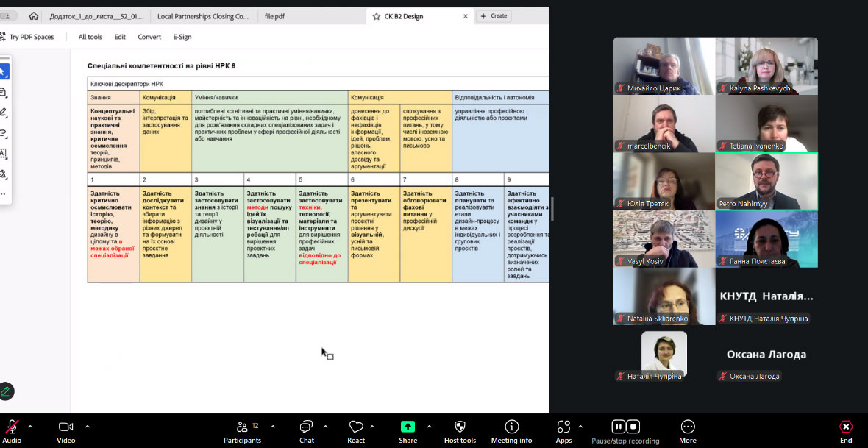Go to Acrobat Home icon
The image size is (868, 448).
[x=33, y=16]
